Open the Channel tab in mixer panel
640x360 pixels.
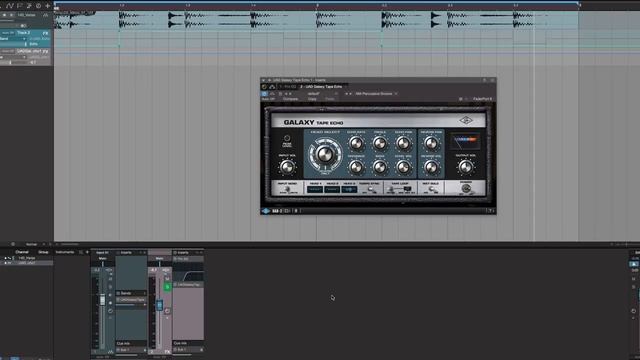pos(22,252)
